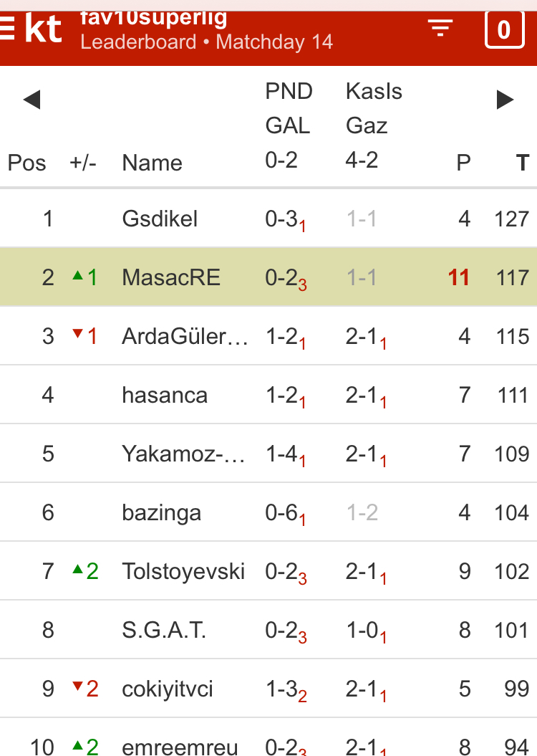Screen dimensions: 537x756
Task: Sort by the P points column header
Action: click(x=463, y=163)
